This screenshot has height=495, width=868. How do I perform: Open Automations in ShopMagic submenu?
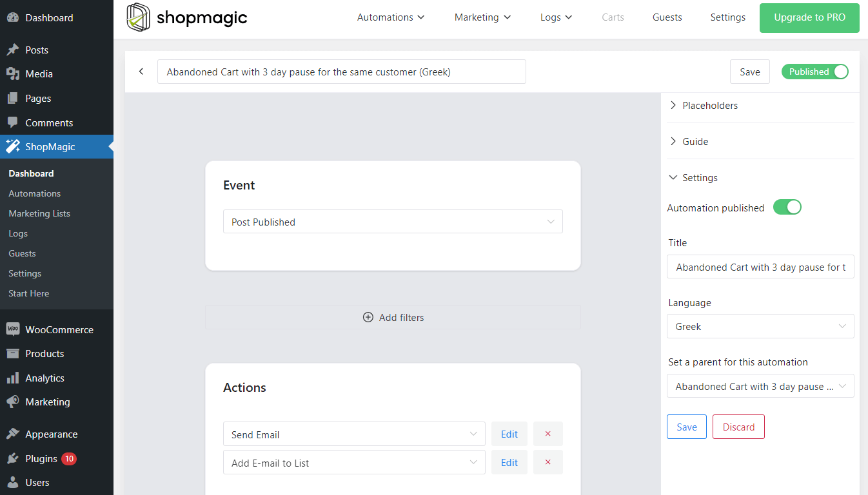pyautogui.click(x=34, y=193)
